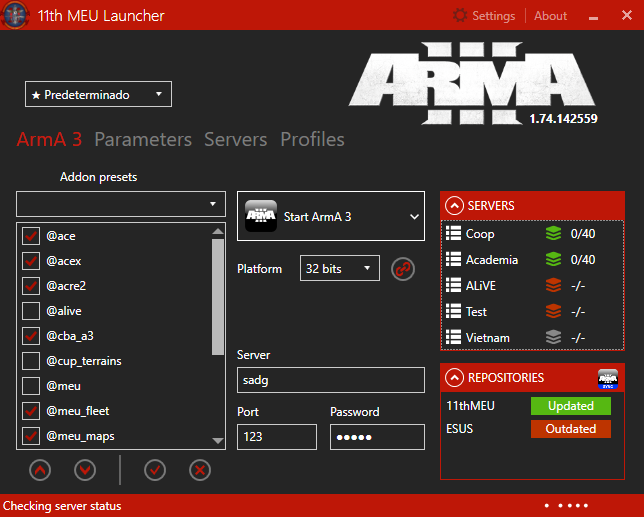This screenshot has width=644, height=517.
Task: Click the list icon beside Coop server
Action: (453, 233)
